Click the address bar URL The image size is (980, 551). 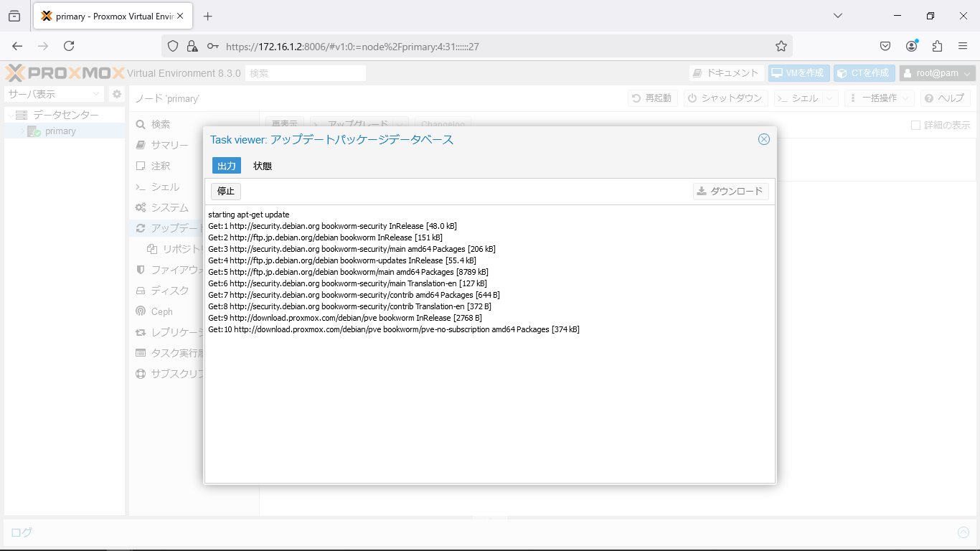352,47
